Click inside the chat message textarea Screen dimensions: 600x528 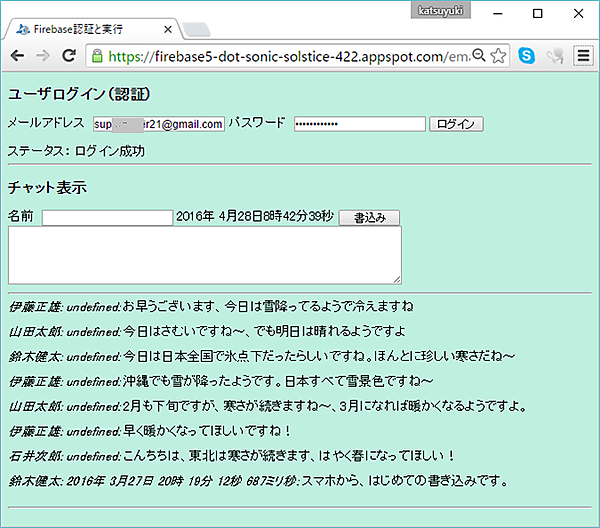click(205, 255)
